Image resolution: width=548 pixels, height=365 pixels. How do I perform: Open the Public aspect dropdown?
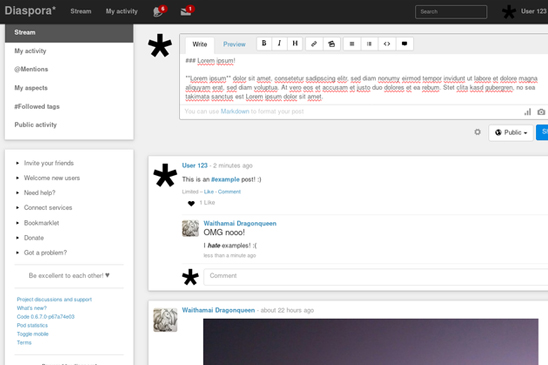[x=511, y=133]
